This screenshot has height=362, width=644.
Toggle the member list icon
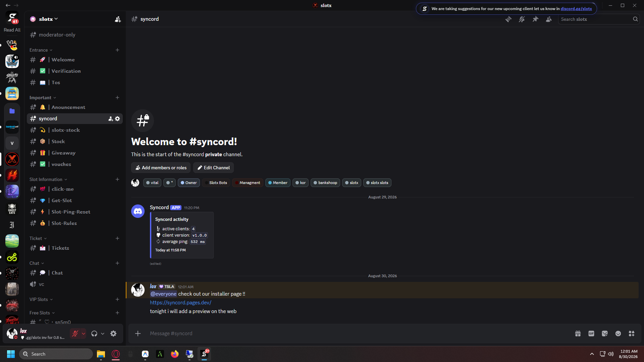tap(549, 19)
